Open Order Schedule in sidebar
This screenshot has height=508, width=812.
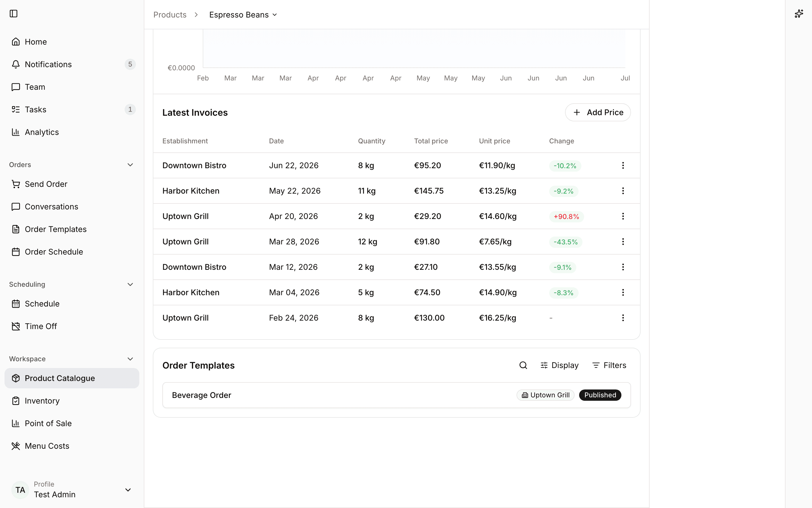(72, 252)
